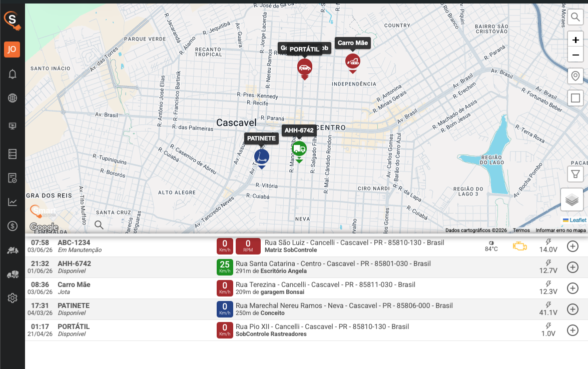Click the green 25 Km/h speed badge
This screenshot has width=588, height=369.
point(225,267)
